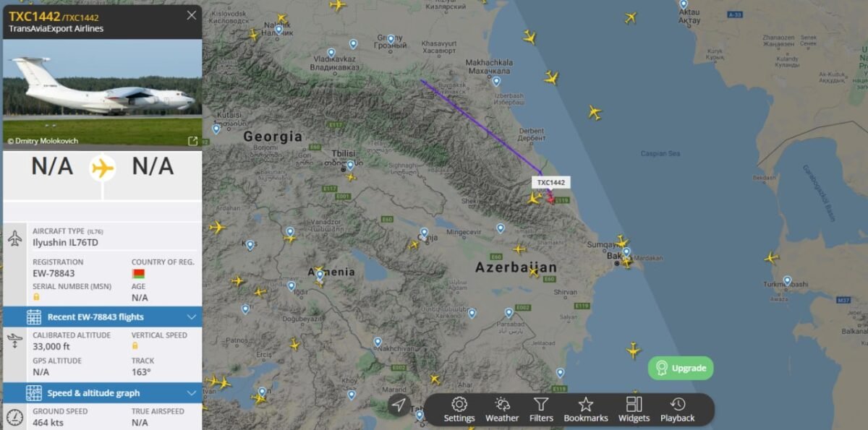
Task: Open the Settings gear in bottom toolbar
Action: (459, 409)
